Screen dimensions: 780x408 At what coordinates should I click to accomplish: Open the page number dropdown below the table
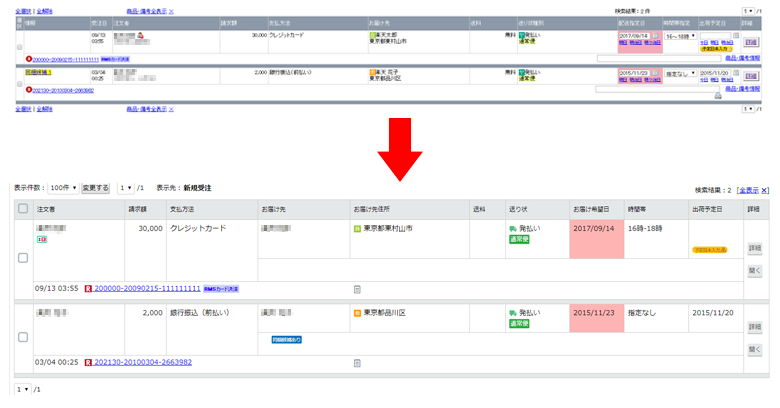coord(24,388)
